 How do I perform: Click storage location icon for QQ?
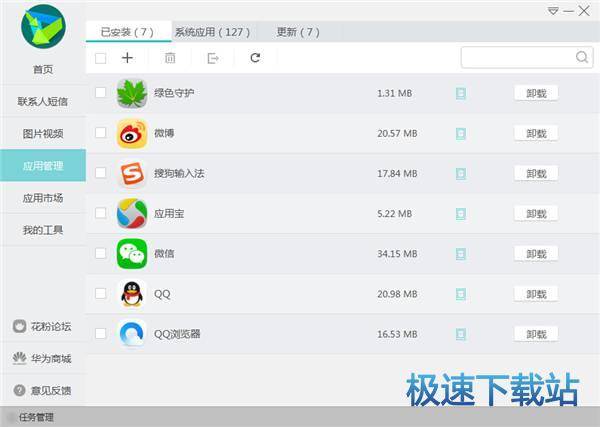click(461, 294)
